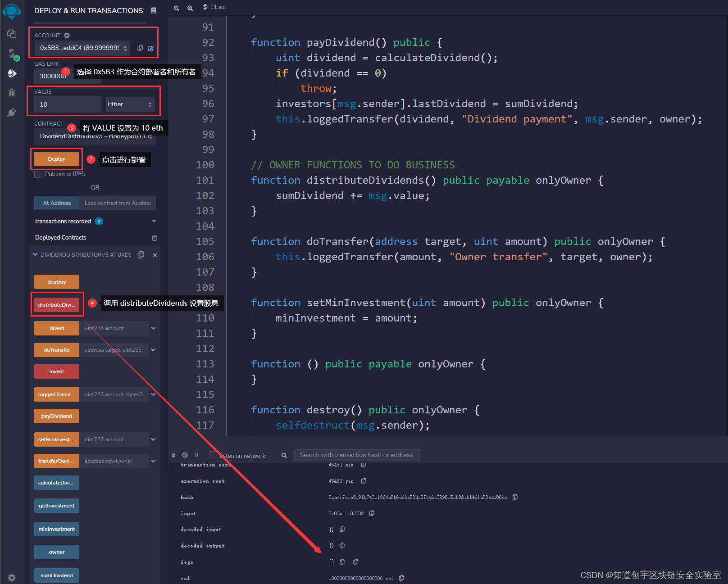
Task: Open the File Explorer sidebar icon
Action: [12, 33]
